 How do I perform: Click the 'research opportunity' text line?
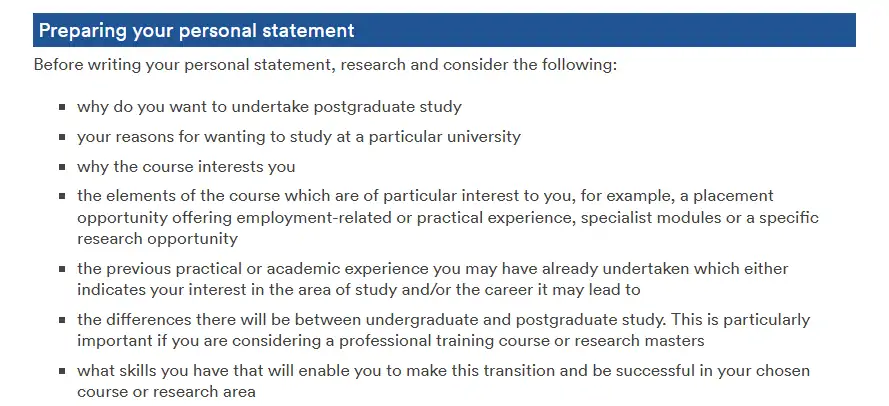click(x=157, y=239)
